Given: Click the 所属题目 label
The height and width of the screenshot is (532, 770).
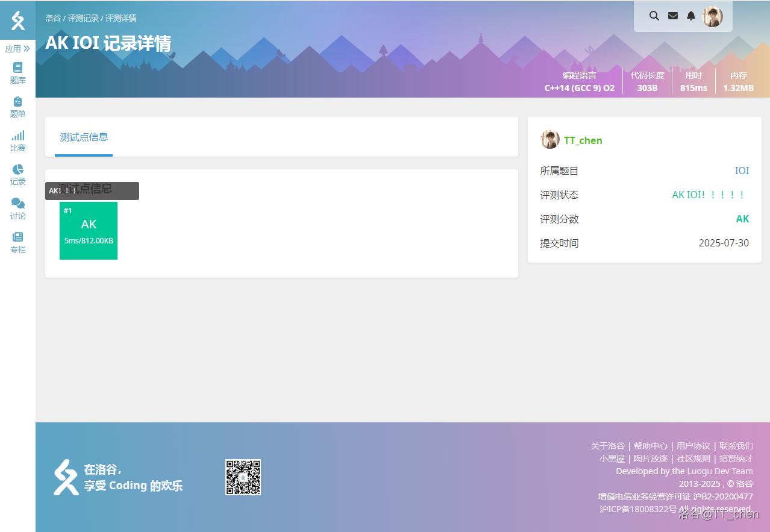Looking at the screenshot, I should pos(559,171).
